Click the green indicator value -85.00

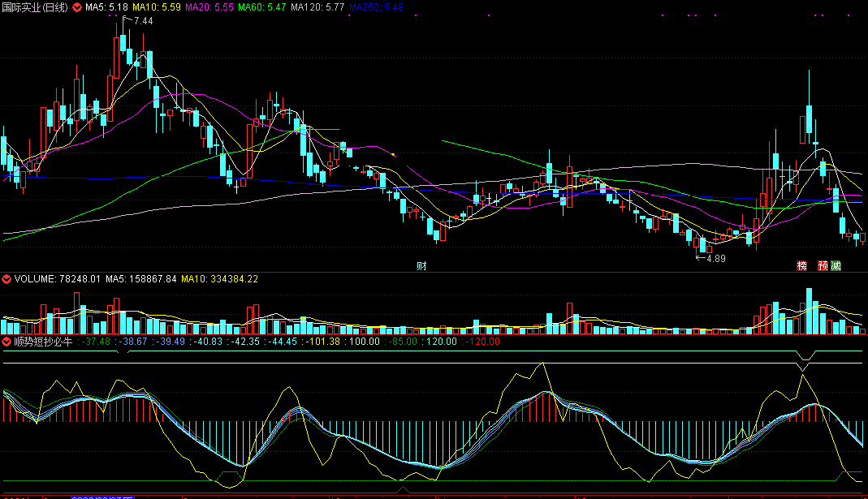tap(401, 342)
